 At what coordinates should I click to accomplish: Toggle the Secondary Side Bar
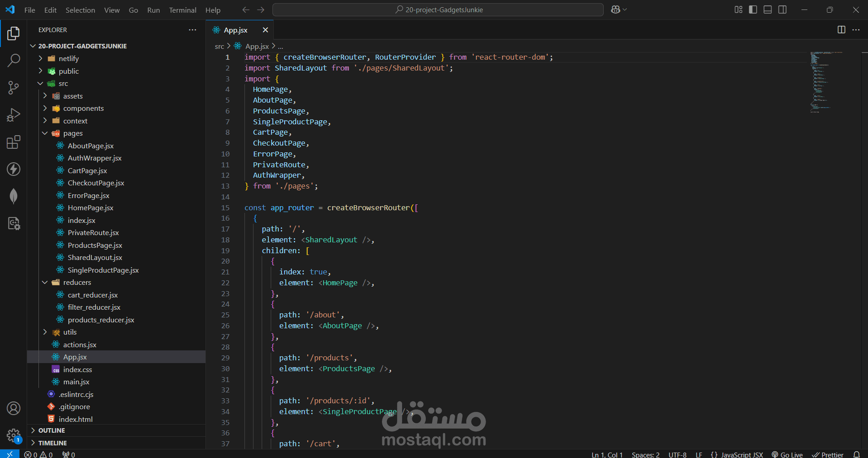pyautogui.click(x=783, y=9)
